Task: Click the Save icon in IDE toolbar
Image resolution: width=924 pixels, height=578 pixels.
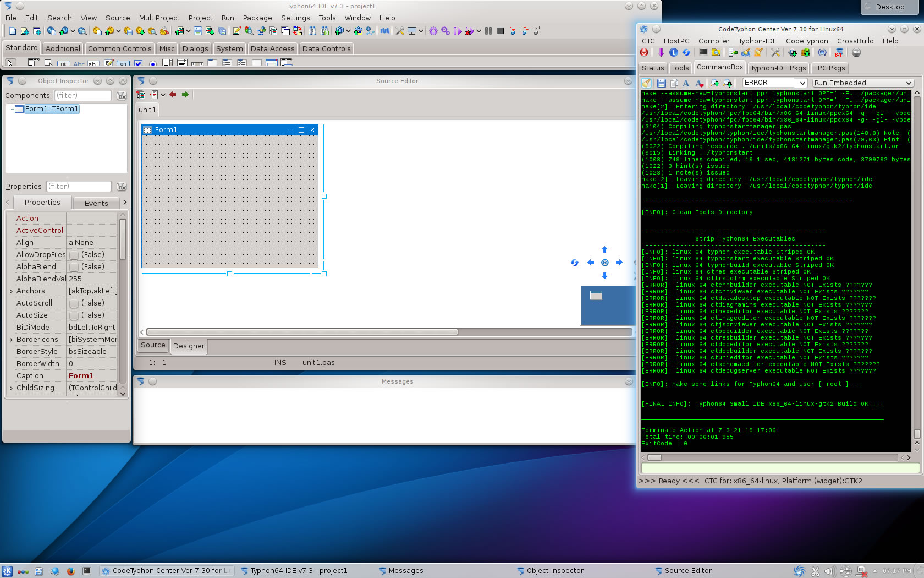Action: 197,31
